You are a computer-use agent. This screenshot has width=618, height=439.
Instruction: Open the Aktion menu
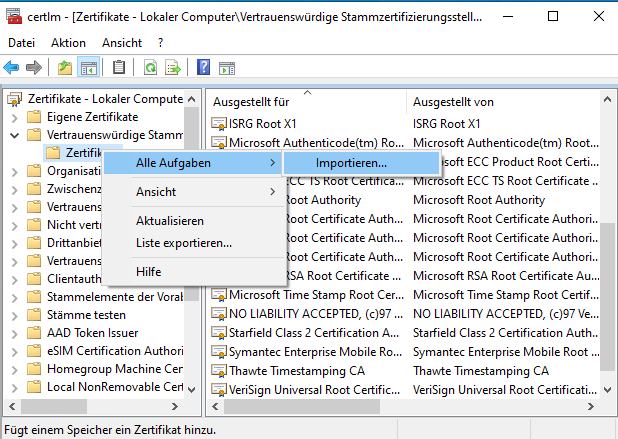pos(68,43)
